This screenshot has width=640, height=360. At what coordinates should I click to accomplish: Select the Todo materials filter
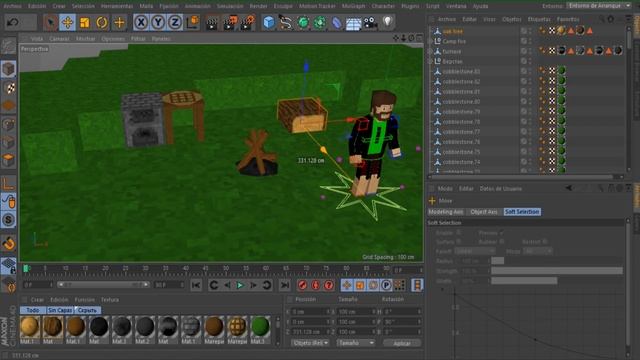(x=33, y=310)
